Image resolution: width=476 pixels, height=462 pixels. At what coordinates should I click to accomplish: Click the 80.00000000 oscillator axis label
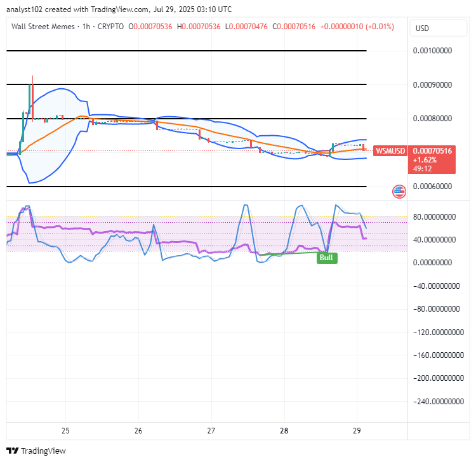point(434,217)
